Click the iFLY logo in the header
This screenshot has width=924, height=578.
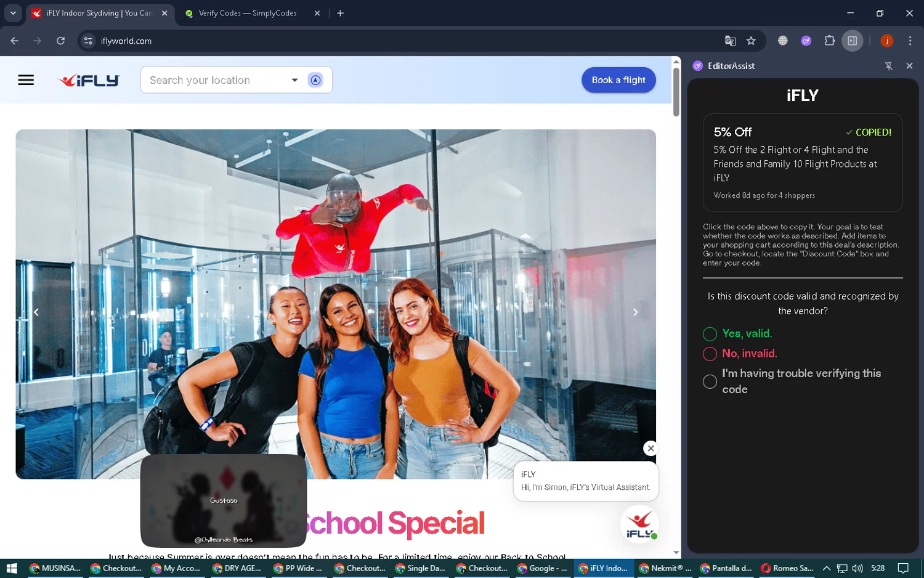pos(88,81)
